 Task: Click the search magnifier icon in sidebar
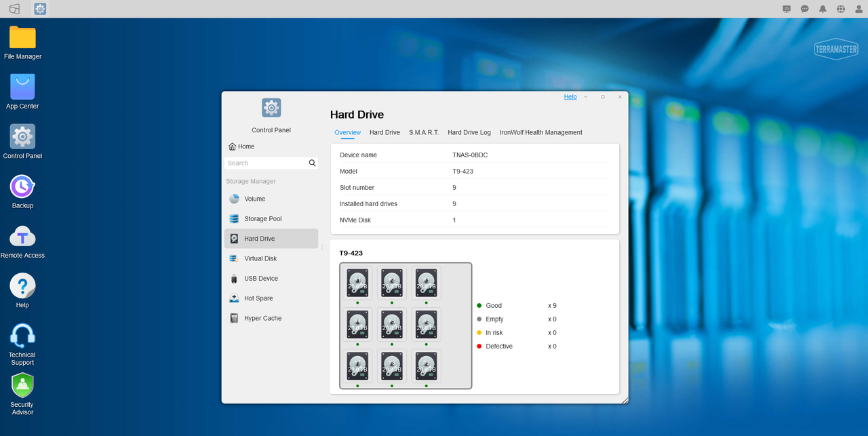tap(313, 163)
